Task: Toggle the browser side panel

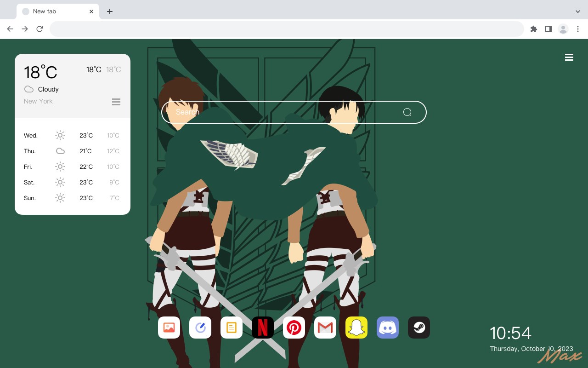Action: [548, 29]
